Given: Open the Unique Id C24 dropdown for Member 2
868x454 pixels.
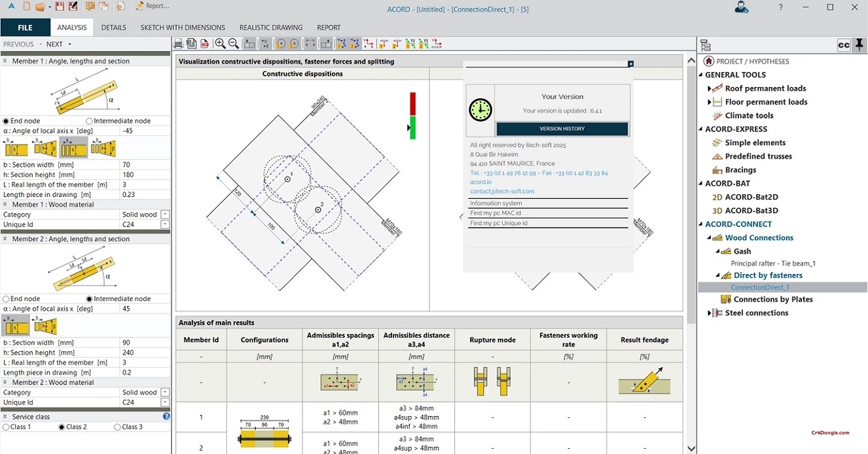Looking at the screenshot, I should [166, 402].
